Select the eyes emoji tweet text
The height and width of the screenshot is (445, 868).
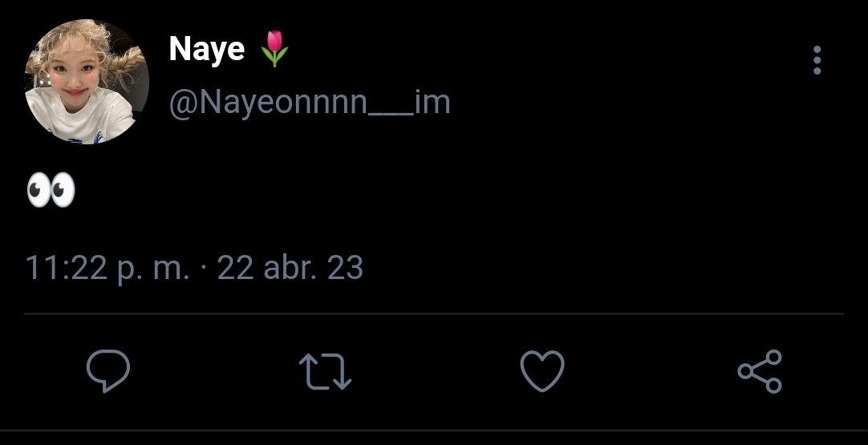pyautogui.click(x=51, y=189)
